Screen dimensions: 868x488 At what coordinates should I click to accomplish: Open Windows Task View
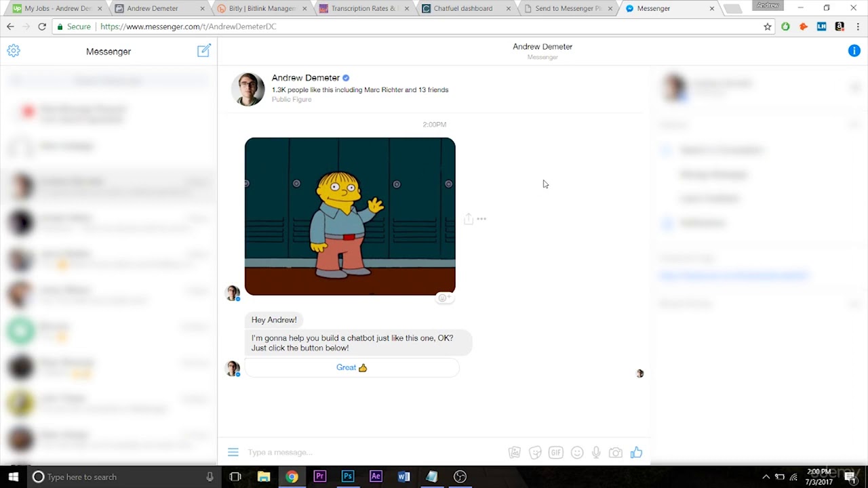[x=235, y=476]
